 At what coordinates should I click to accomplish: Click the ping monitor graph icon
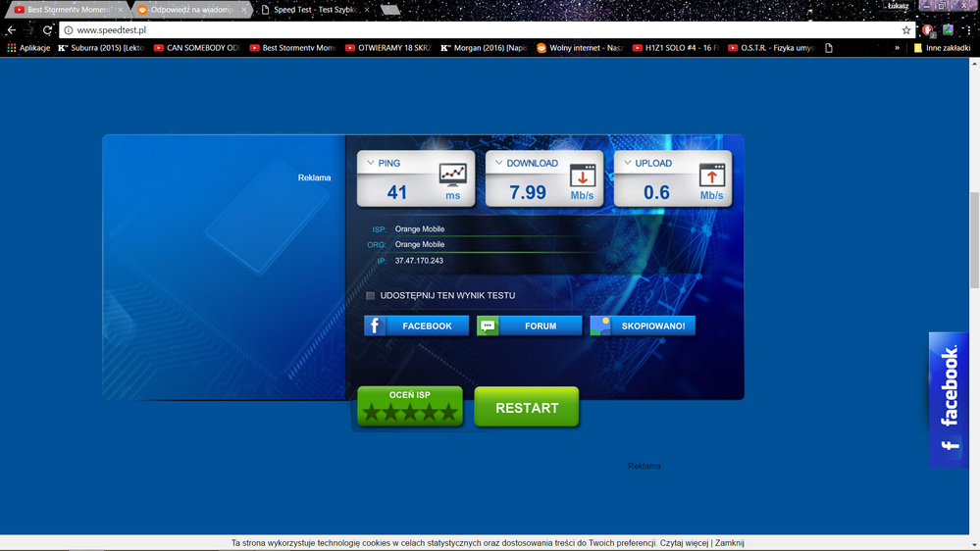(x=452, y=175)
